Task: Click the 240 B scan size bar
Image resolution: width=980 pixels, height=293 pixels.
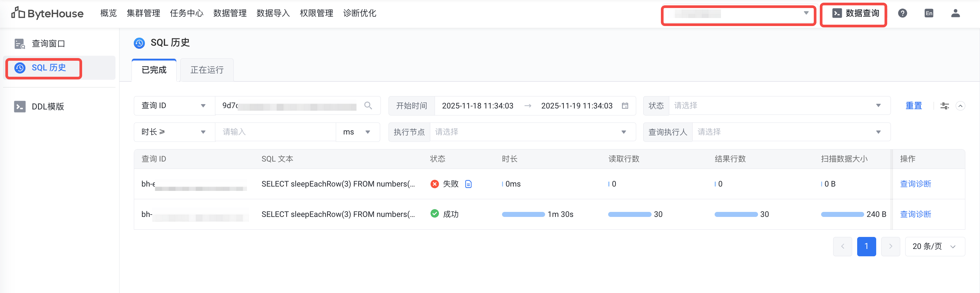Action: coord(842,214)
